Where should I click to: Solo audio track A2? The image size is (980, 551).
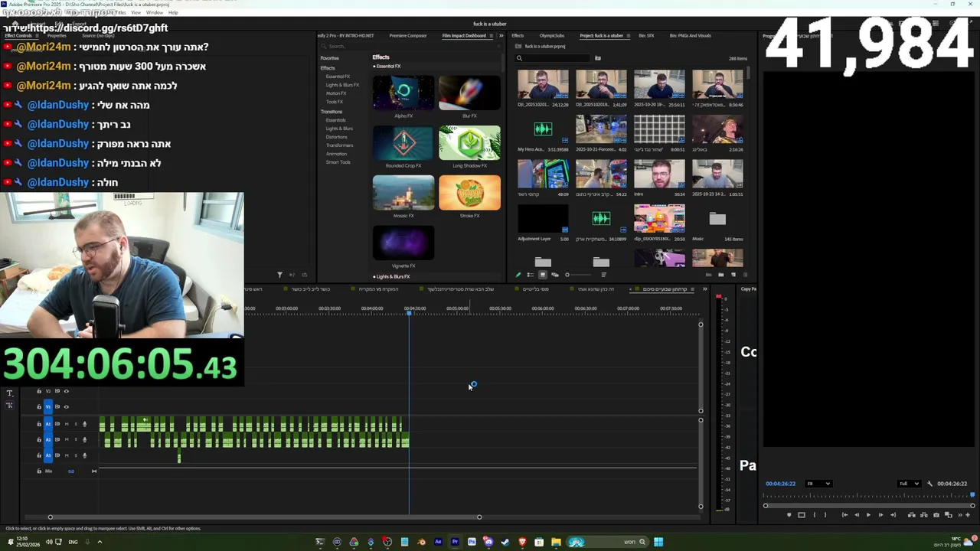[76, 439]
